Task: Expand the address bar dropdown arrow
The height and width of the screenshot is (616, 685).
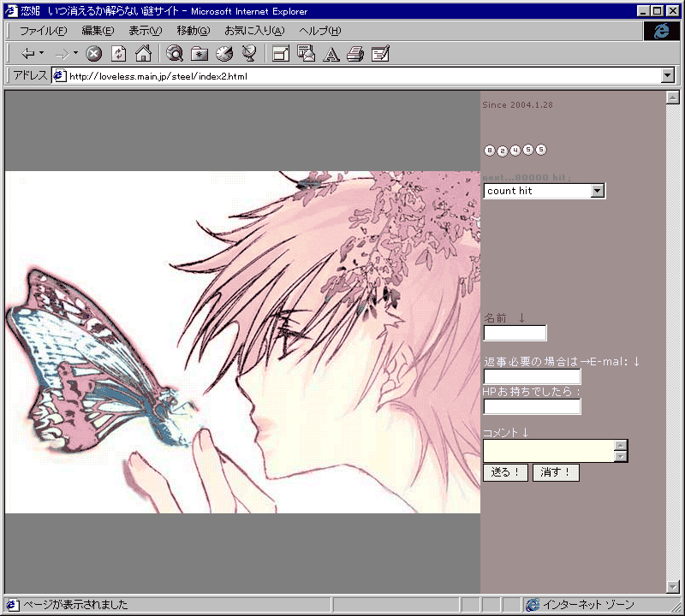Action: 667,75
